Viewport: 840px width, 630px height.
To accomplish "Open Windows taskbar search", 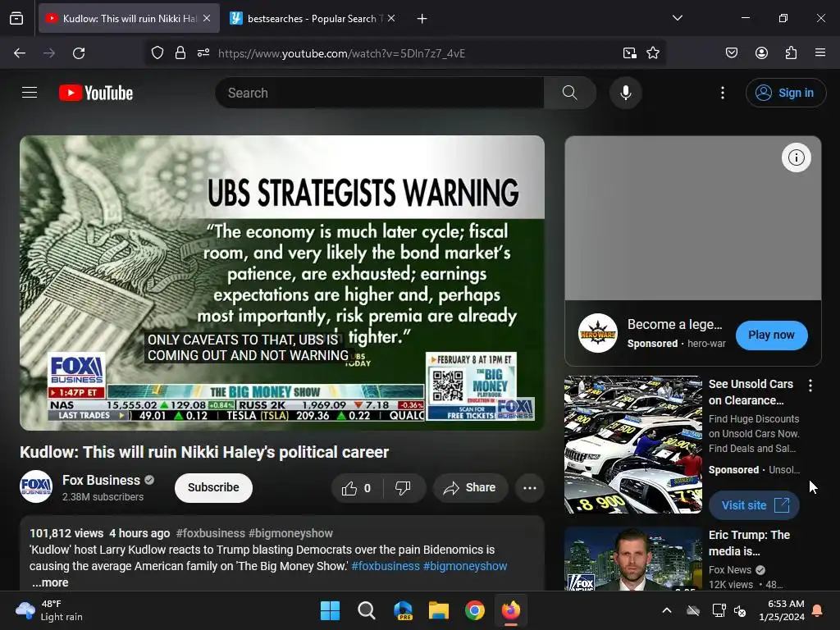I will tap(367, 610).
